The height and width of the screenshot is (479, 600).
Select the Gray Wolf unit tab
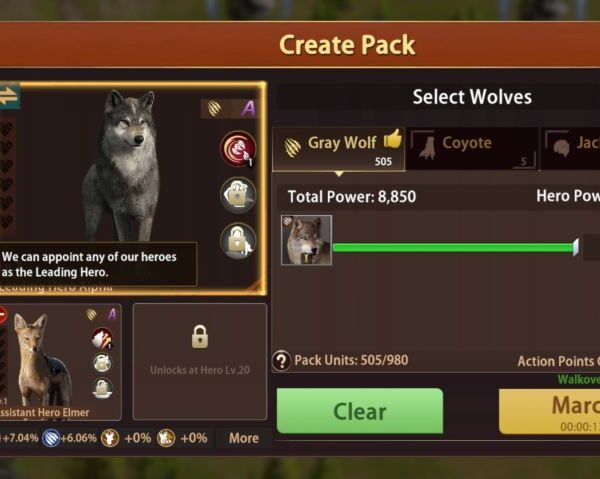(338, 149)
